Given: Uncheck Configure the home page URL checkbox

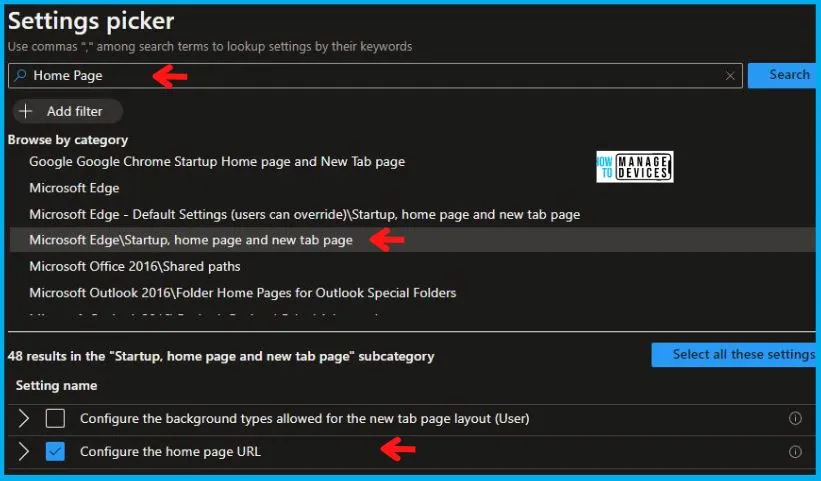Looking at the screenshot, I should pyautogui.click(x=55, y=451).
